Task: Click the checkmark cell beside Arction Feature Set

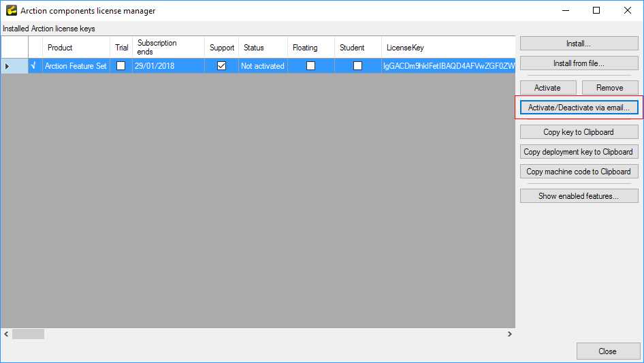Action: (x=35, y=66)
